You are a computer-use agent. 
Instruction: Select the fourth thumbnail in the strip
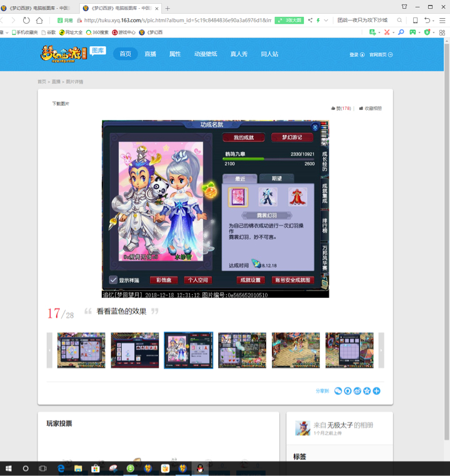click(x=242, y=350)
